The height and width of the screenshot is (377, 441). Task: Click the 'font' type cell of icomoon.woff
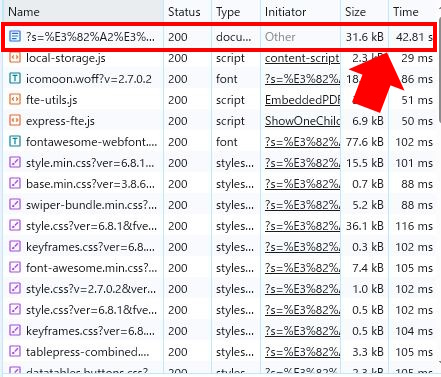tap(226, 79)
